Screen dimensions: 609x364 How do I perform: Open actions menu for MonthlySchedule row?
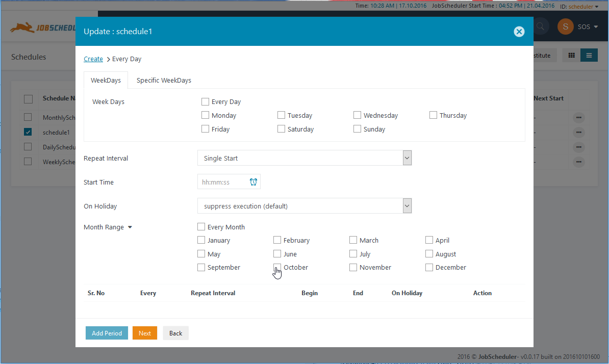pos(578,118)
